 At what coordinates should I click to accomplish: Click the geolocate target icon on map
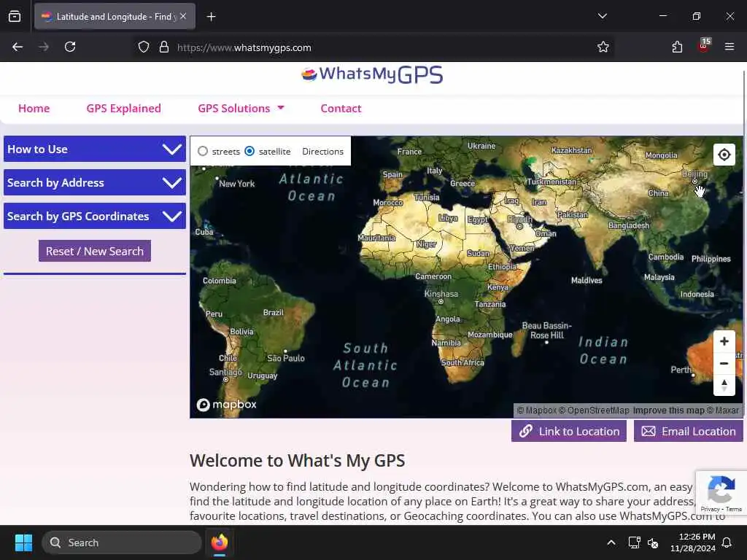point(724,155)
